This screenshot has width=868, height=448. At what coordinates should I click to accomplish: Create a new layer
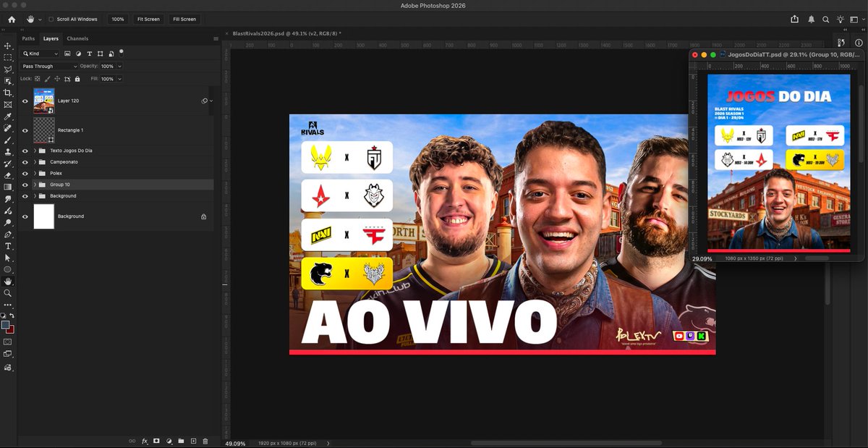193,441
